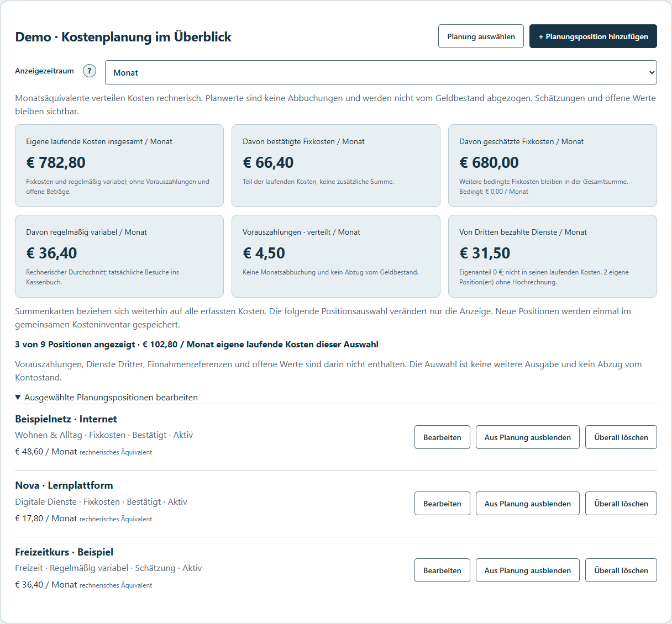Click 'Digitale Dienste · Fixkosten · Bestätigt · Aktiv' line
Screen dimensions: 672x624
click(101, 502)
